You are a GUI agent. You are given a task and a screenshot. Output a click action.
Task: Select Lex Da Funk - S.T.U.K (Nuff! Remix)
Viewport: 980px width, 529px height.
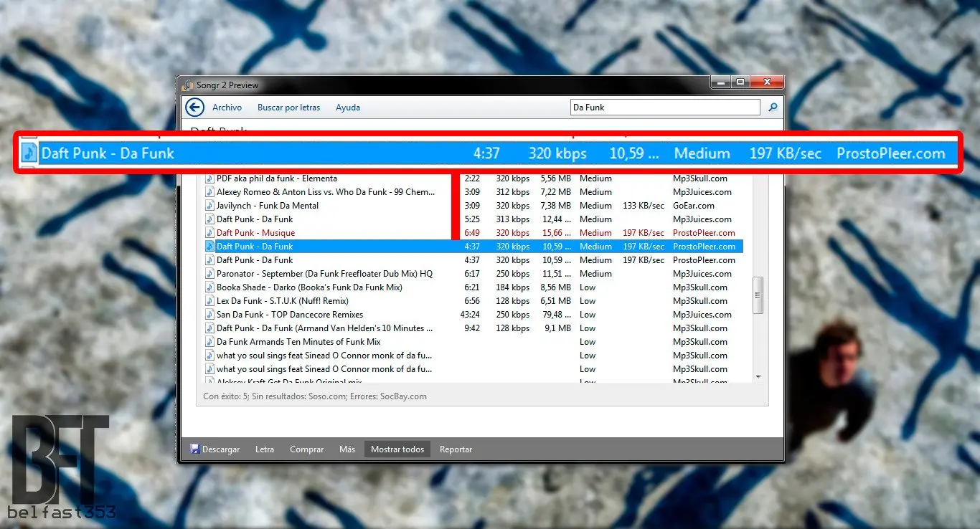[283, 301]
